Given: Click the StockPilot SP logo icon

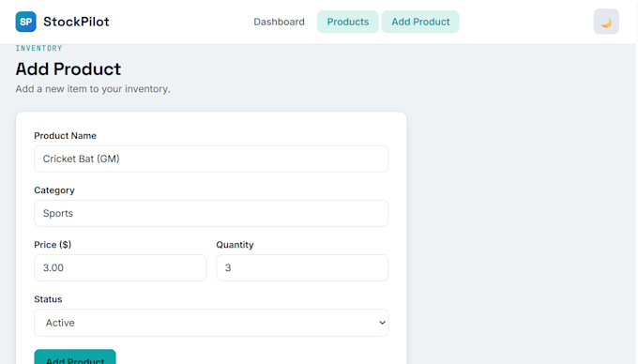Looking at the screenshot, I should click(x=25, y=22).
